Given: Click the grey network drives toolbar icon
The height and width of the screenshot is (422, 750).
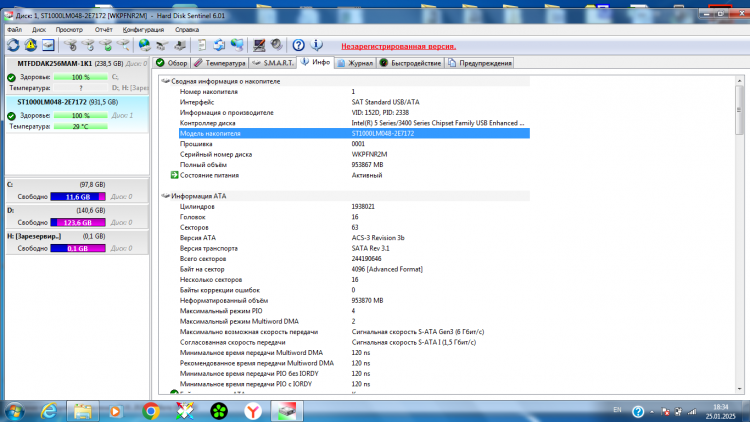Looking at the screenshot, I should coord(162,45).
